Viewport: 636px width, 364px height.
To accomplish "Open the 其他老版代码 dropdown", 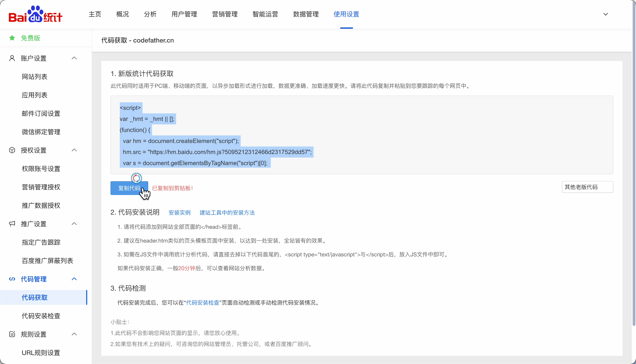I will coord(587,187).
